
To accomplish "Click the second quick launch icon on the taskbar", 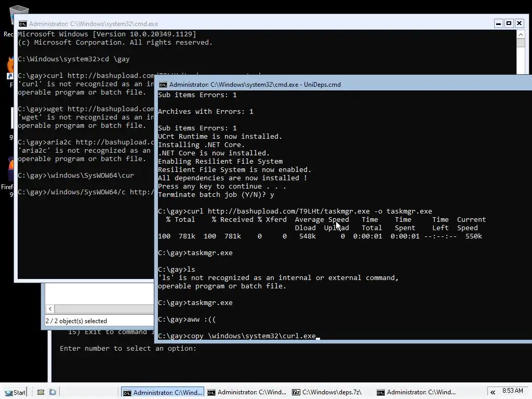I will click(52, 392).
